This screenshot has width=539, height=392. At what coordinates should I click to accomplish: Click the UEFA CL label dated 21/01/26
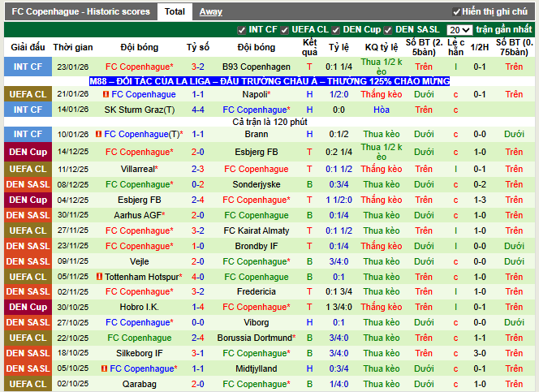[28, 94]
